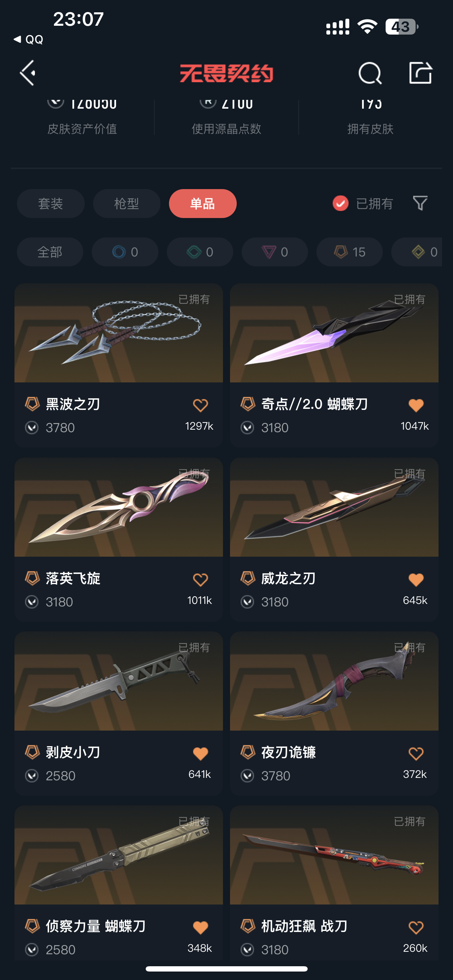Toggle the 已拥有 owned checkbox
The image size is (453, 980).
(x=340, y=203)
